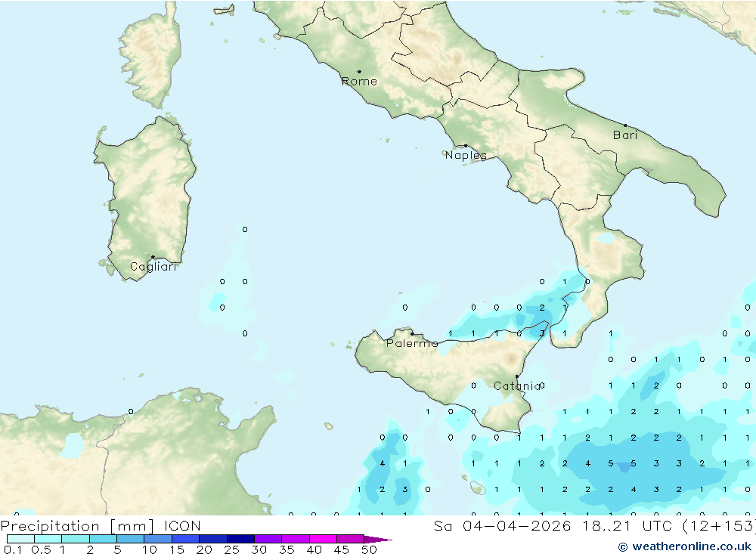756x554 pixels.
Task: Click the Bari city marker dot
Action: [x=625, y=125]
